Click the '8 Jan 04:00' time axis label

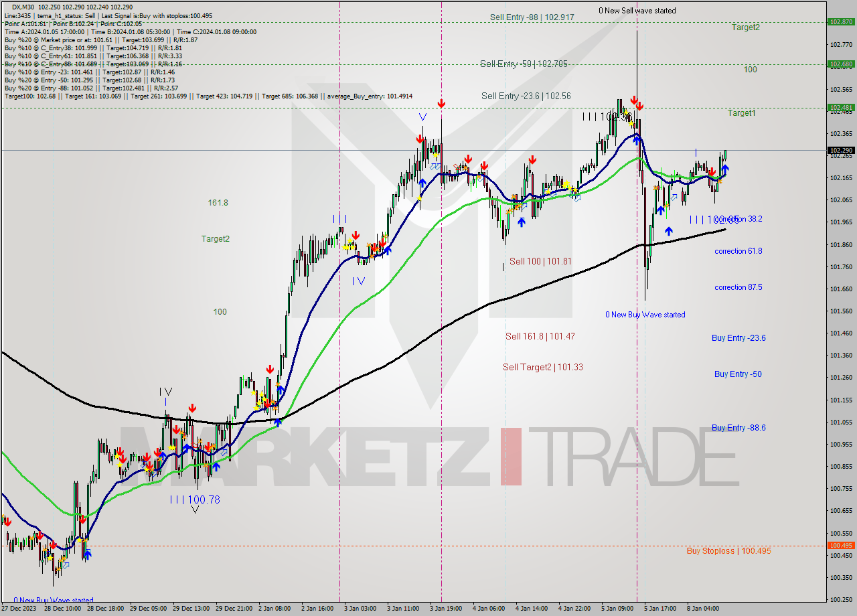click(703, 609)
